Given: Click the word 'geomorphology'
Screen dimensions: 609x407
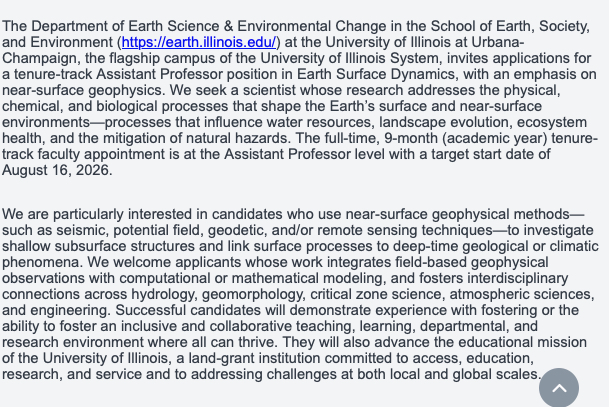Looking at the screenshot, I should pos(253,294).
